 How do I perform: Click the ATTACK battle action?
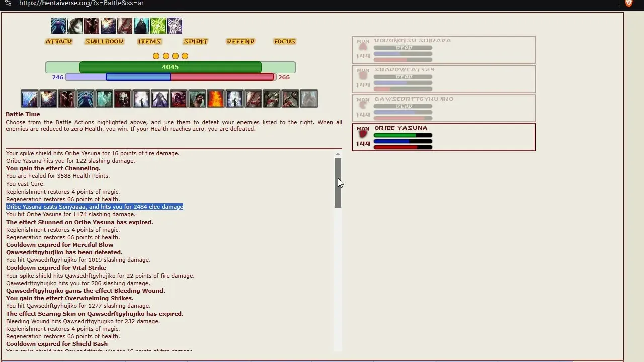[x=59, y=41]
